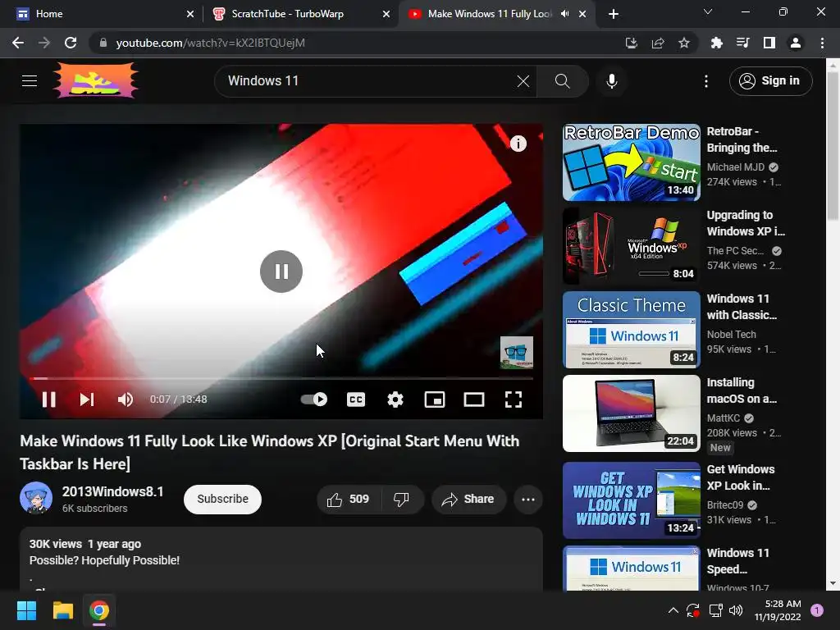Image resolution: width=840 pixels, height=630 pixels.
Task: Dislike the video
Action: 402,500
